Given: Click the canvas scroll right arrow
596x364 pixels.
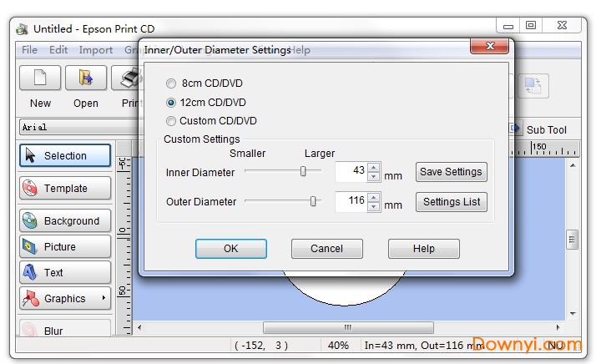Looking at the screenshot, I should click(x=558, y=327).
